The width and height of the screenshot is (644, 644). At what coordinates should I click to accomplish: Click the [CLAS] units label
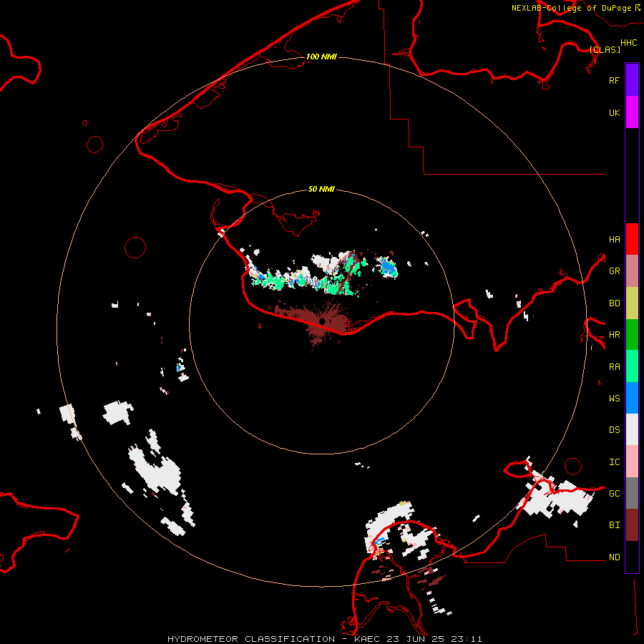pyautogui.click(x=605, y=49)
